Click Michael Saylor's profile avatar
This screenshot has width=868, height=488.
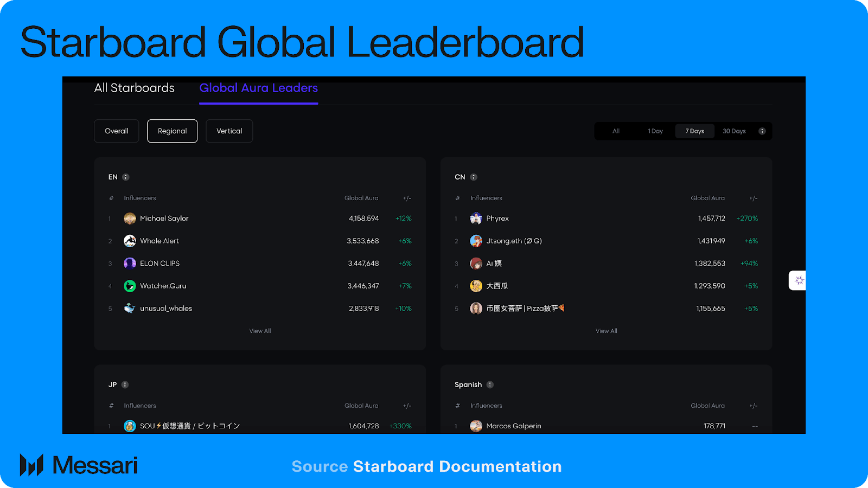[x=129, y=218]
